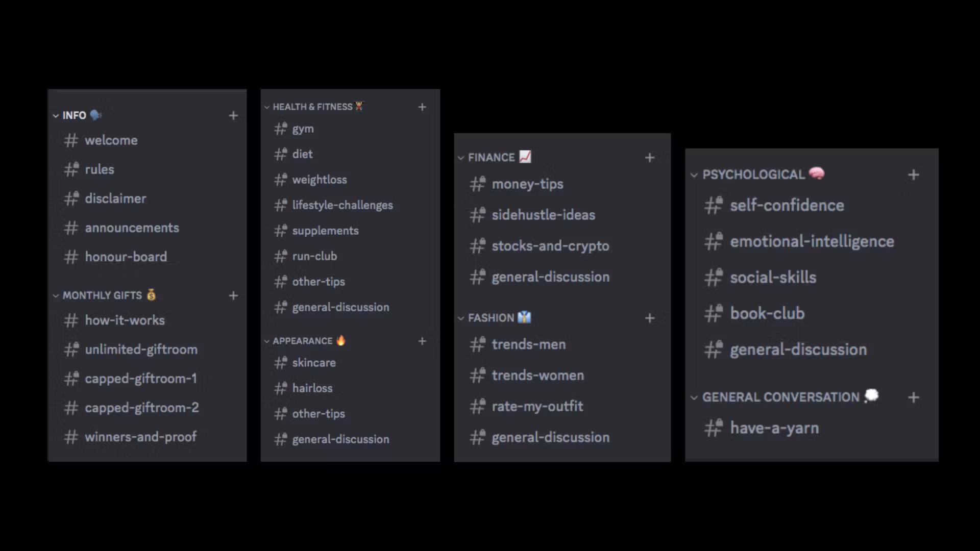Add a channel to the INFO category
This screenshot has height=551, width=980.
[233, 116]
